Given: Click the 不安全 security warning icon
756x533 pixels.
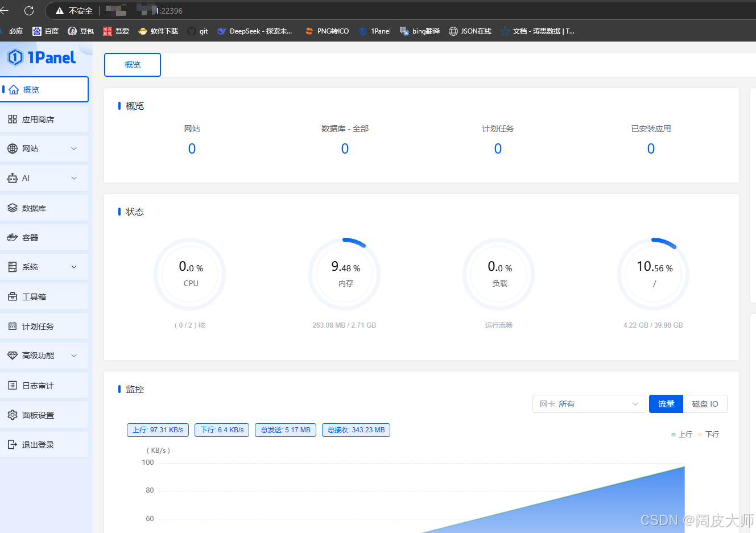Looking at the screenshot, I should pyautogui.click(x=60, y=11).
